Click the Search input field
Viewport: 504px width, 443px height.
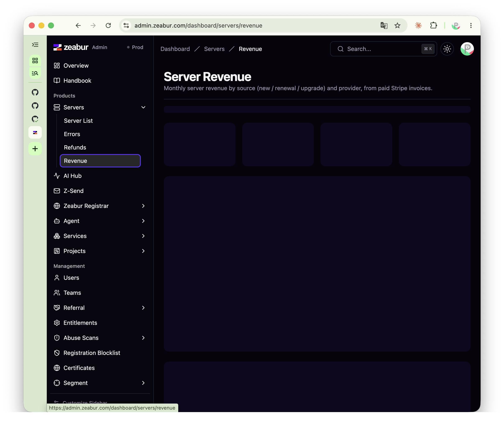383,49
